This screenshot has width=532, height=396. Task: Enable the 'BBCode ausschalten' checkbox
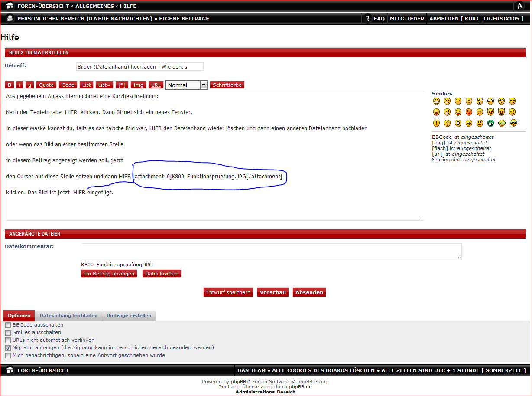8,325
